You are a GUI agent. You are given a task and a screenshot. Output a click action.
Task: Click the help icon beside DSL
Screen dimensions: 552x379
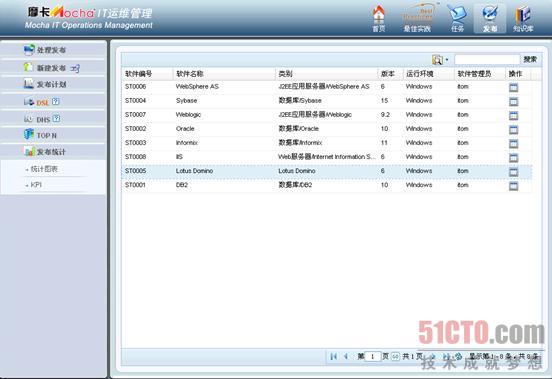pyautogui.click(x=56, y=102)
